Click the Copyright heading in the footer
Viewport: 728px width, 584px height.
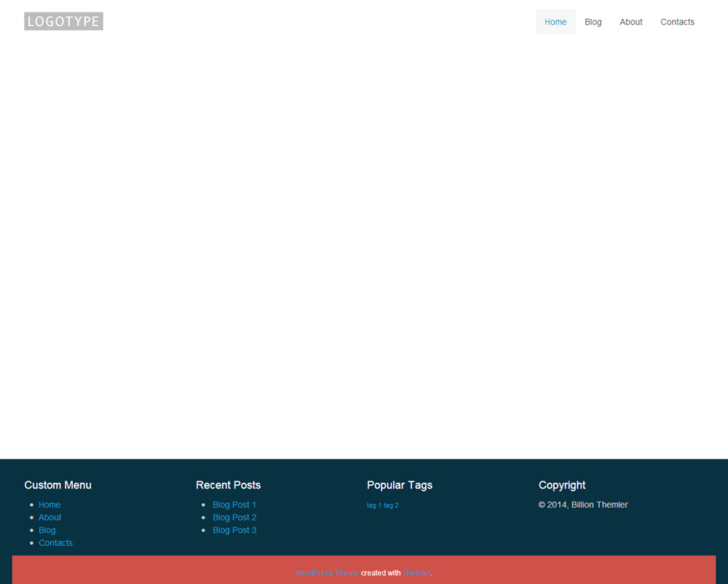[562, 485]
